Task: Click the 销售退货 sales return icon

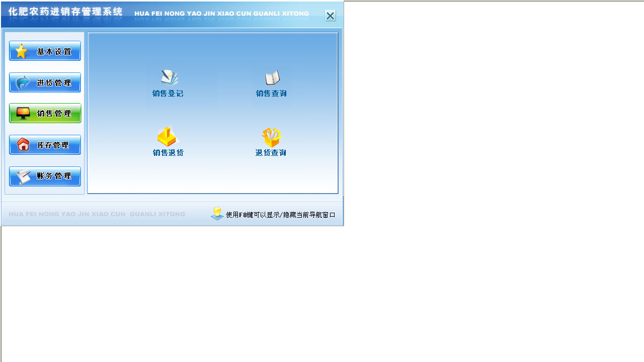Action: point(168,137)
